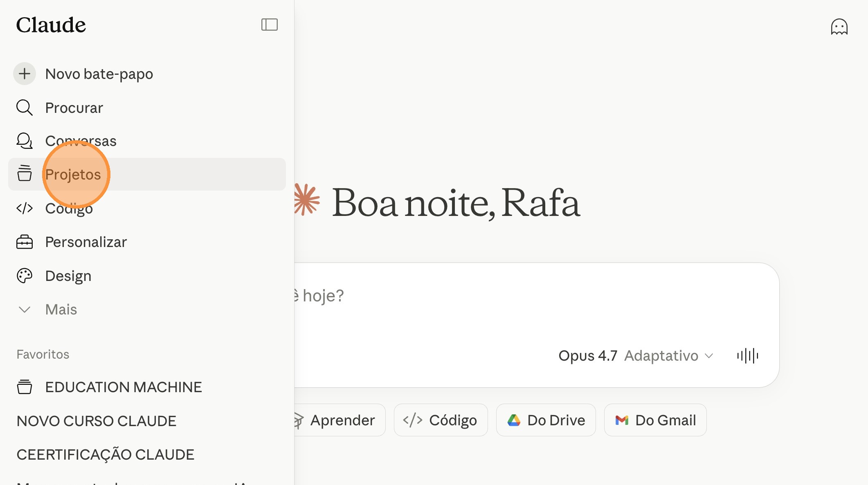
Task: Open incognito chat via ghost icon
Action: [839, 27]
